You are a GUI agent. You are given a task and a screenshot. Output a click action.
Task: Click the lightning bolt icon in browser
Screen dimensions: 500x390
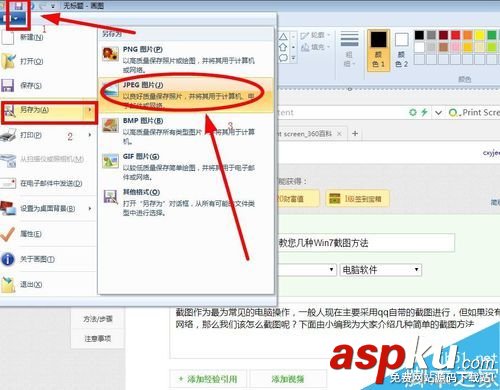(x=424, y=112)
